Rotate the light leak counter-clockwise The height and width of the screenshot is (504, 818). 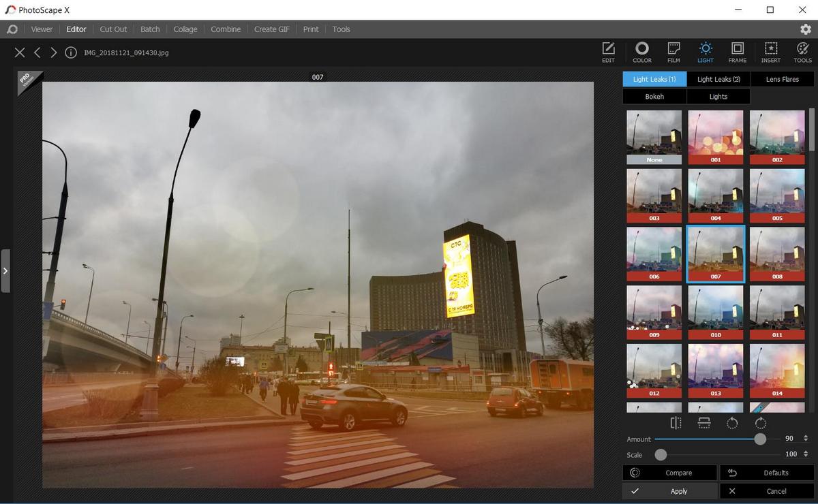pos(732,423)
